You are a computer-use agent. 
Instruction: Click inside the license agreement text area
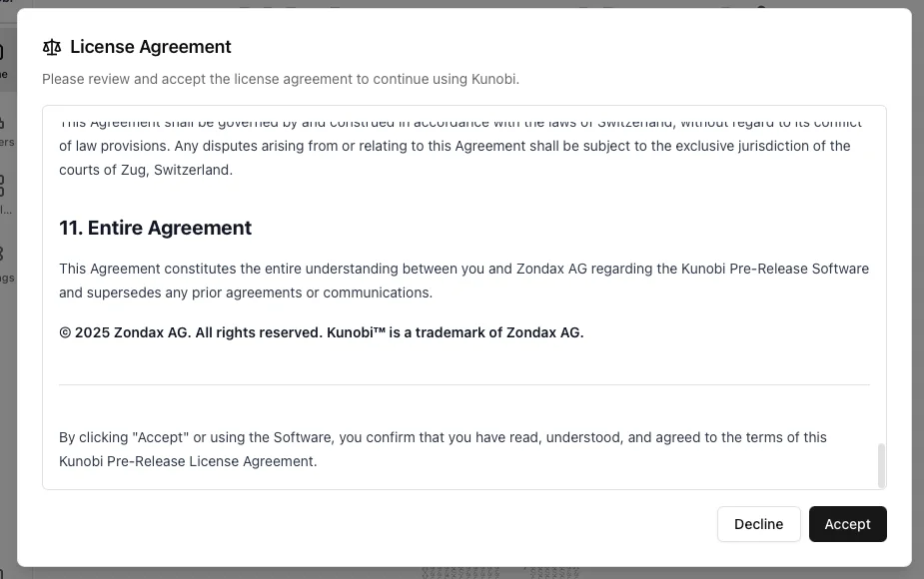[x=464, y=299]
